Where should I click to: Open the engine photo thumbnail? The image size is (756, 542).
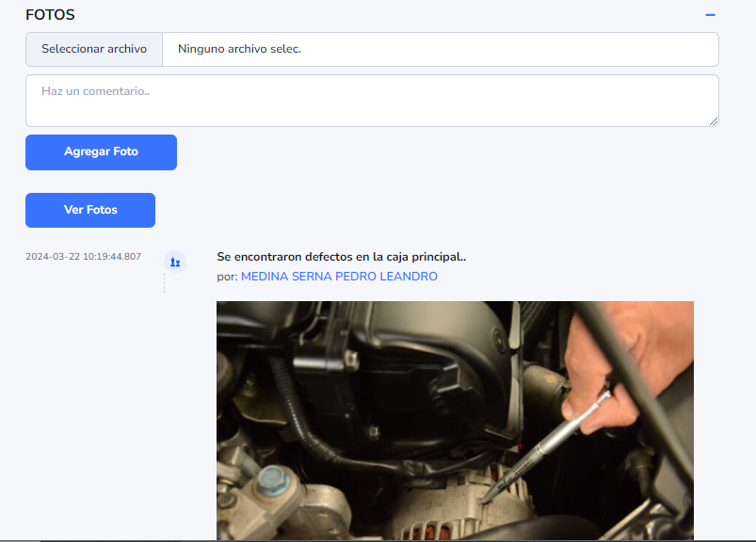tap(455, 421)
